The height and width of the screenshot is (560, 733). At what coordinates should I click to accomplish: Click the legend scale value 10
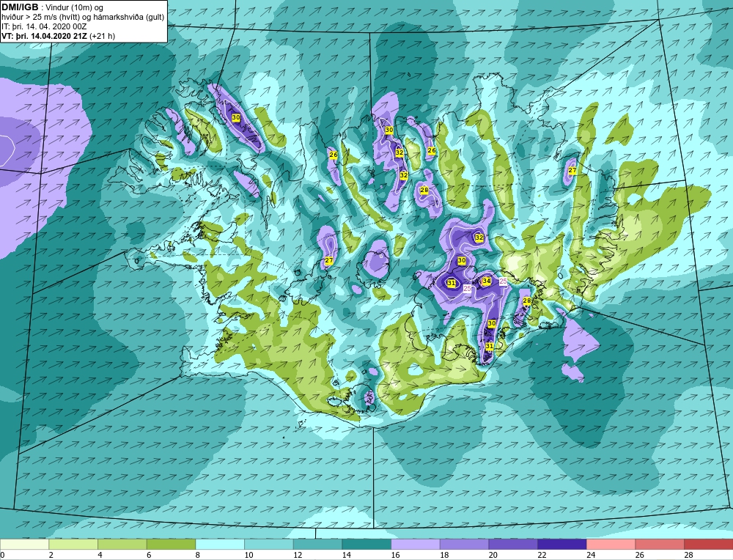tap(248, 555)
